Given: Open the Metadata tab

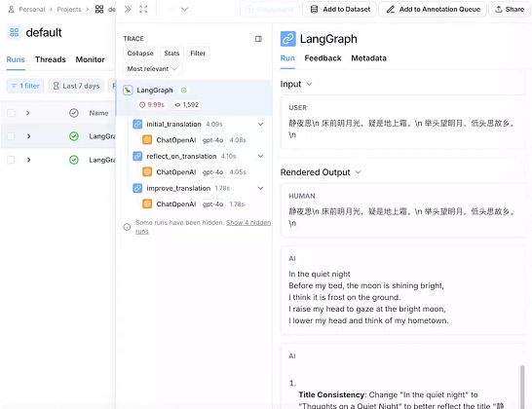Looking at the screenshot, I should coord(369,58).
